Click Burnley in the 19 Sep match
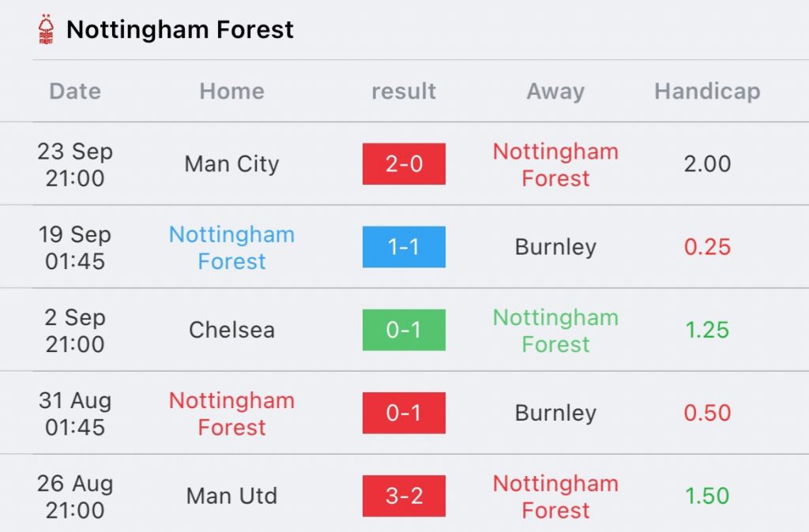The width and height of the screenshot is (809, 532). click(555, 247)
